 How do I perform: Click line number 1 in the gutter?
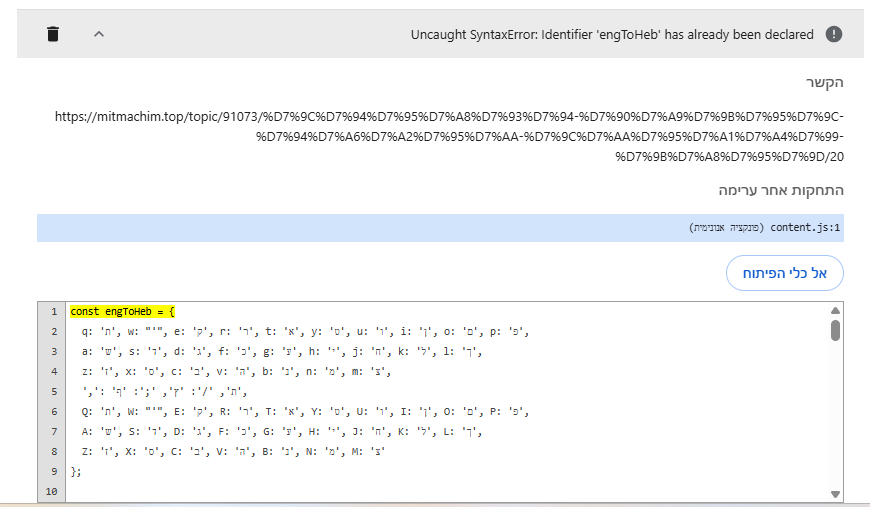54,311
